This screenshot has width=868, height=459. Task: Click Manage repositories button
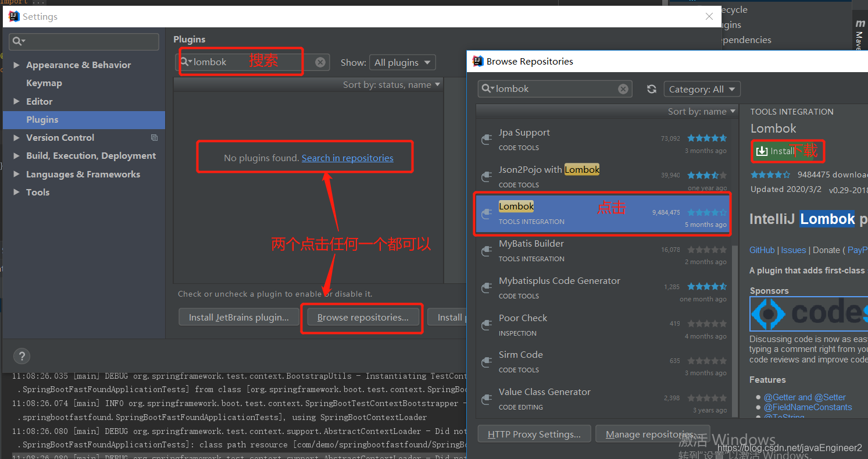click(x=652, y=435)
